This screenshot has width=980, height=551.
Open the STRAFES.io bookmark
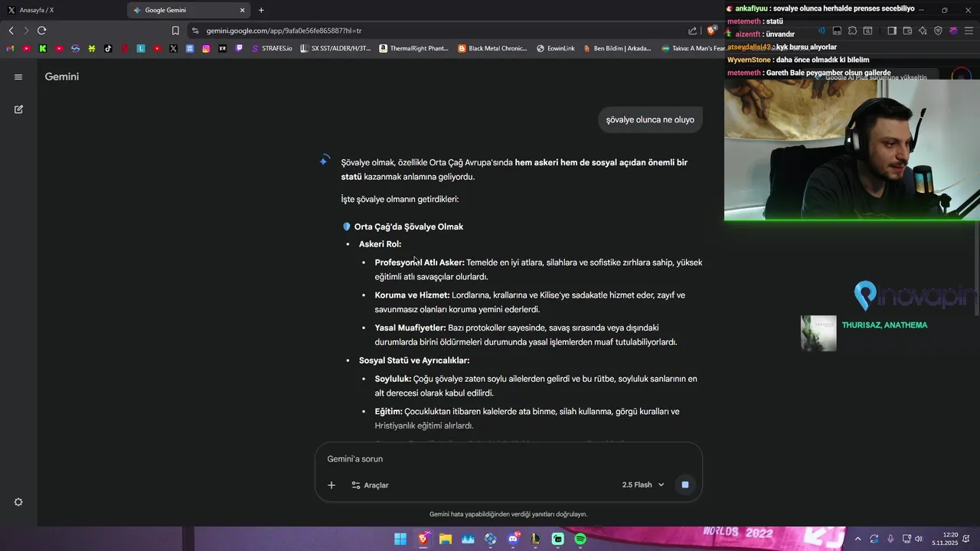(272, 48)
